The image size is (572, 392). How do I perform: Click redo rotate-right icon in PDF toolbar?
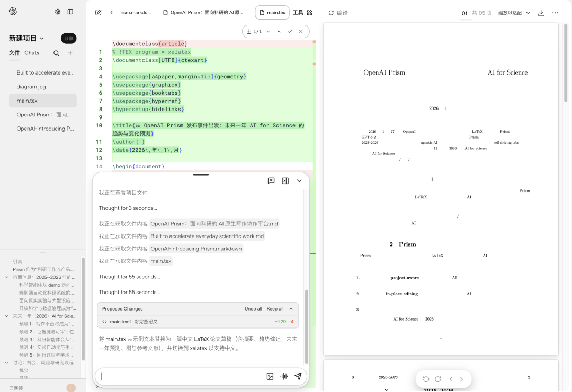click(x=438, y=379)
